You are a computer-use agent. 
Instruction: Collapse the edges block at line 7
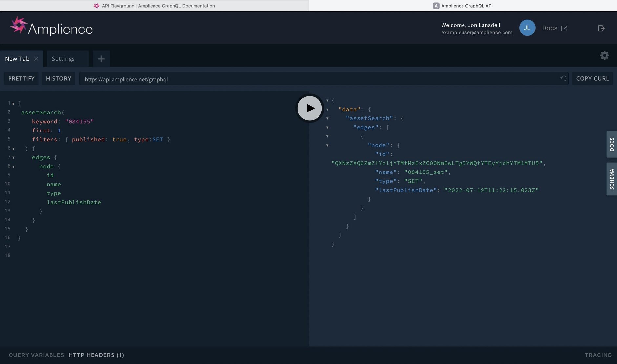(13, 157)
